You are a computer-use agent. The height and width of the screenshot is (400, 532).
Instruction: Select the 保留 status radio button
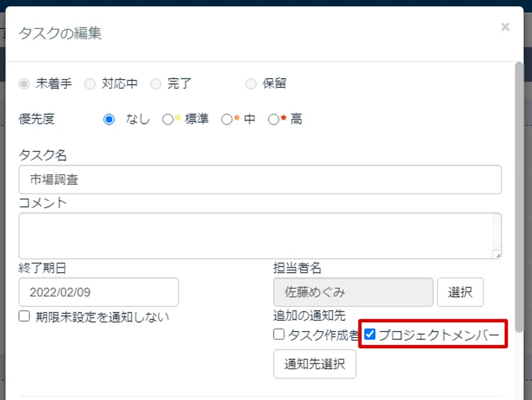click(x=251, y=84)
